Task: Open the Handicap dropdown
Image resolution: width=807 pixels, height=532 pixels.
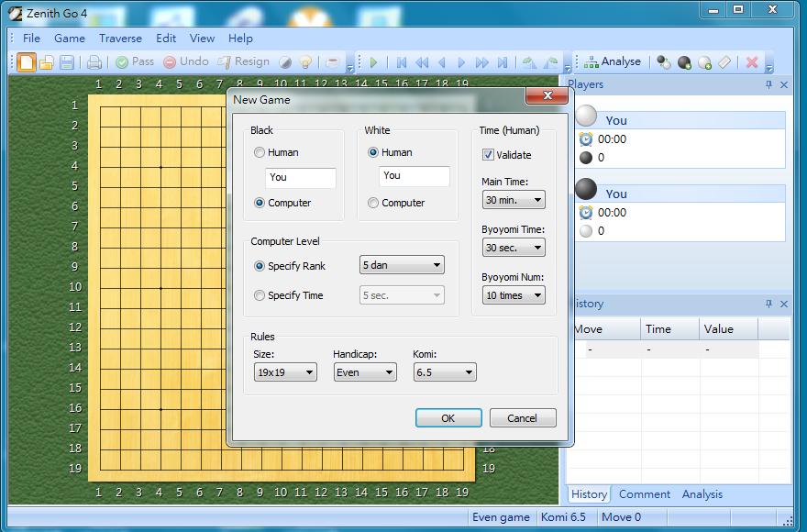Action: pyautogui.click(x=365, y=372)
